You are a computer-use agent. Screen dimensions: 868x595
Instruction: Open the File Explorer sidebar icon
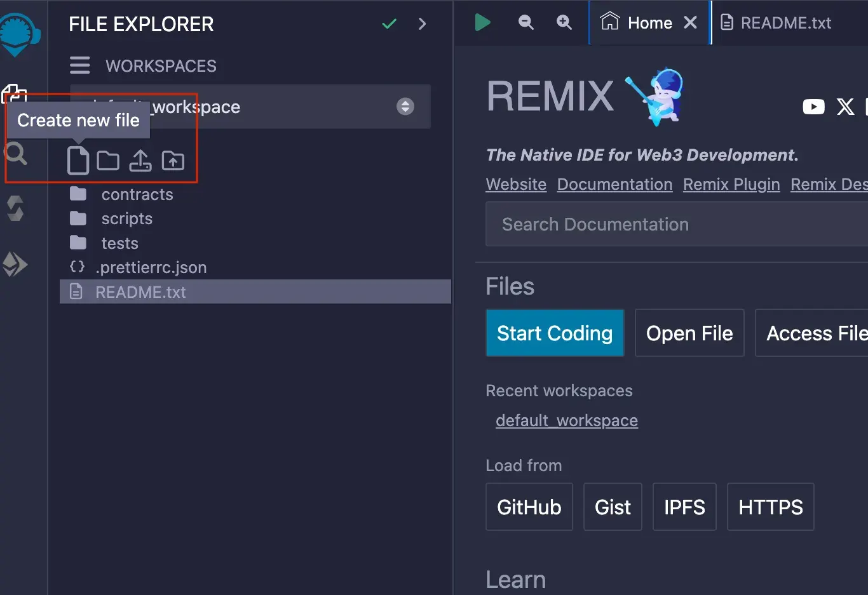pos(14,93)
